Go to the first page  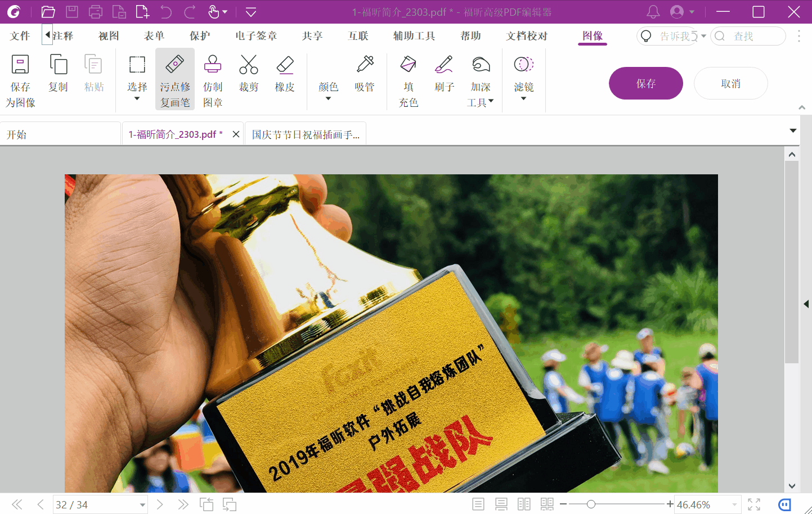pyautogui.click(x=17, y=504)
